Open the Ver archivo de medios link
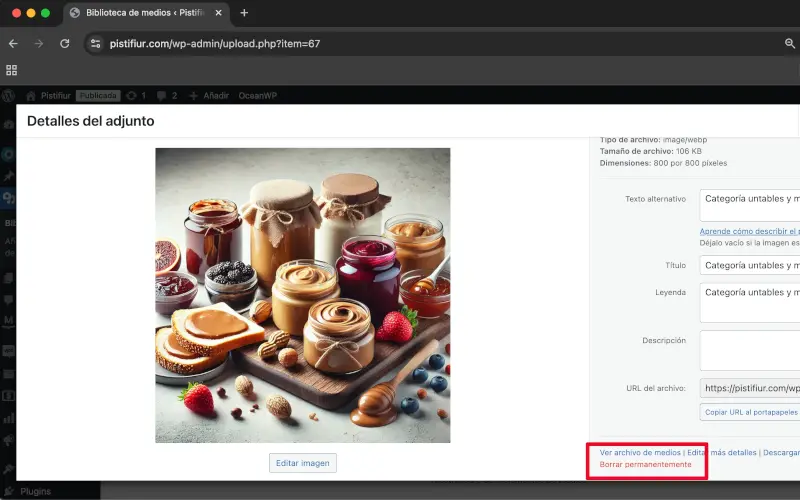Image resolution: width=800 pixels, height=500 pixels. coord(640,453)
